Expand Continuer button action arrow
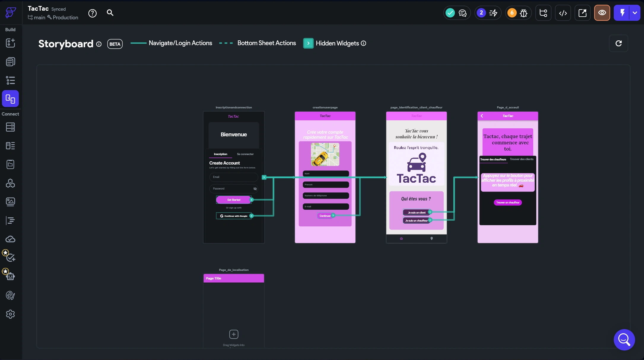644x360 pixels. pyautogui.click(x=333, y=215)
